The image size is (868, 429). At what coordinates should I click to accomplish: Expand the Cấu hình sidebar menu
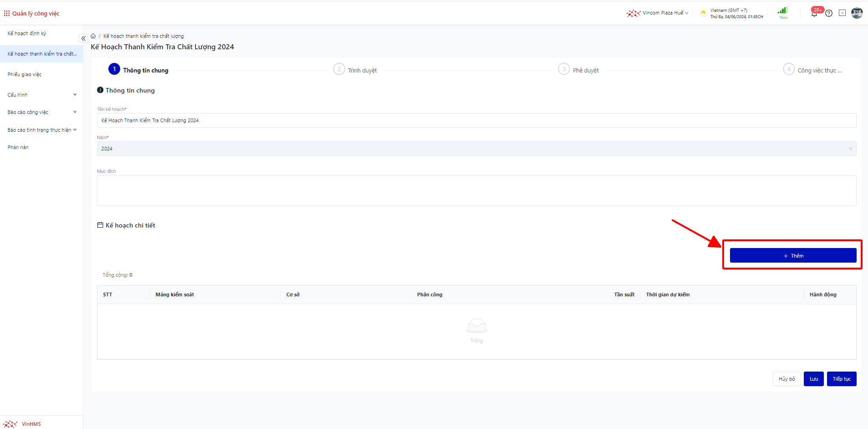click(x=41, y=95)
